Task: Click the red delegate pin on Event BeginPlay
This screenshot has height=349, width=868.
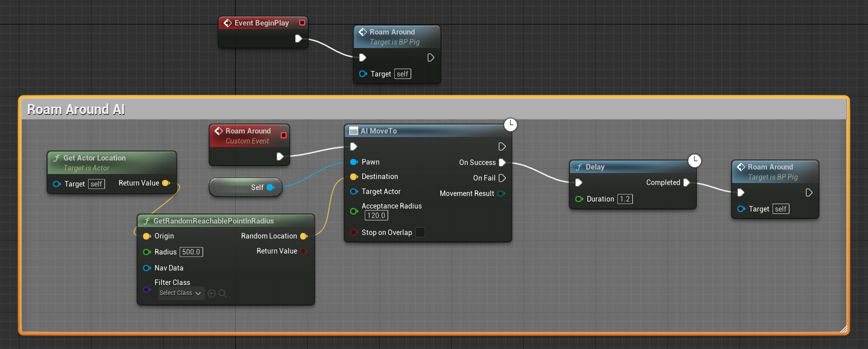Action: pos(302,22)
